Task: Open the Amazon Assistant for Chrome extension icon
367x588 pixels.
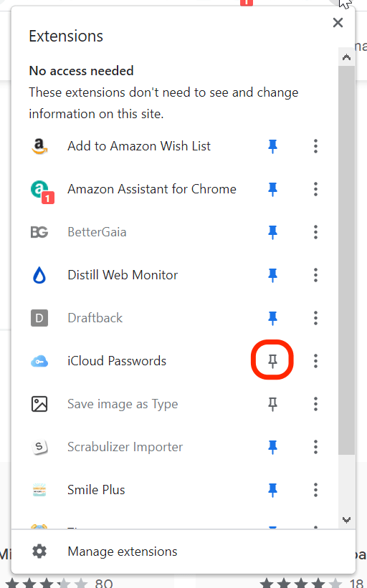Action: tap(42, 191)
